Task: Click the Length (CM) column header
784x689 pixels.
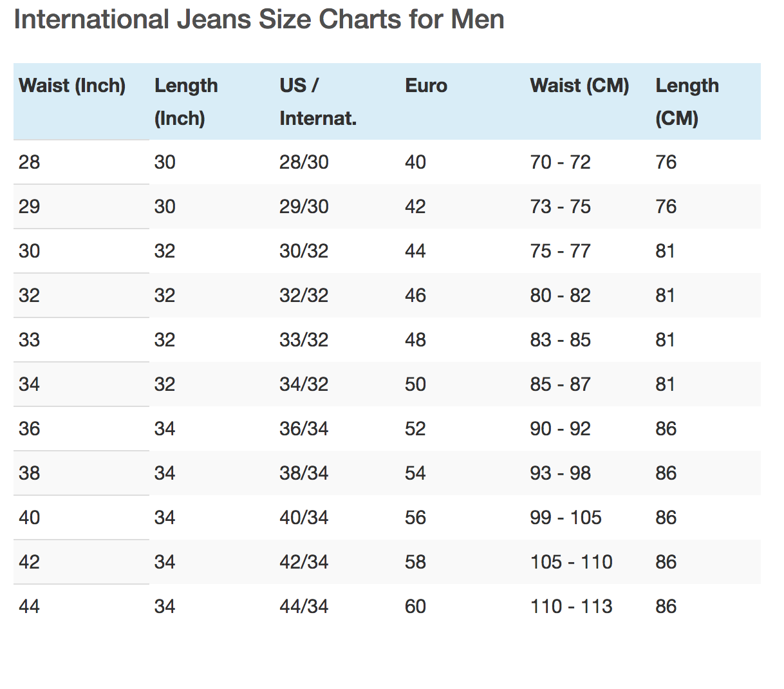Action: pyautogui.click(x=687, y=102)
